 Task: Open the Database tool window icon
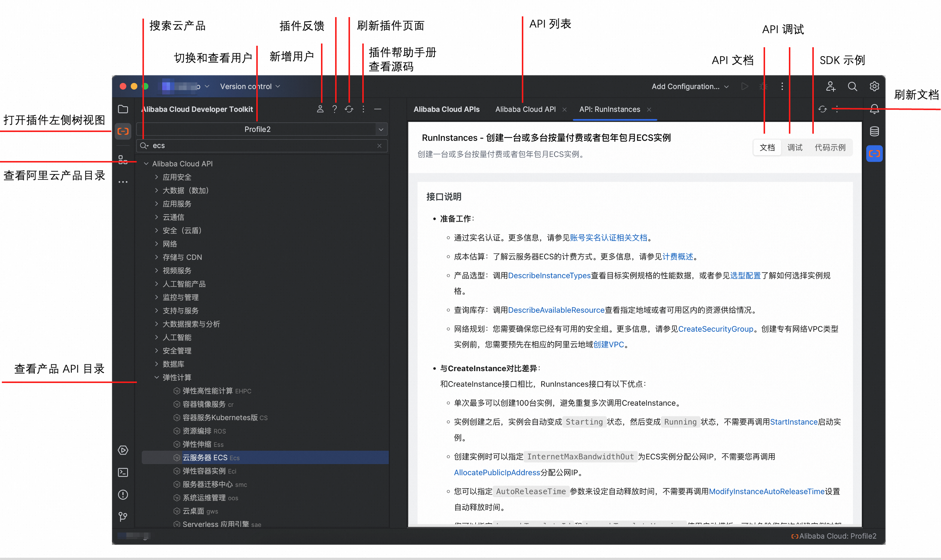874,131
